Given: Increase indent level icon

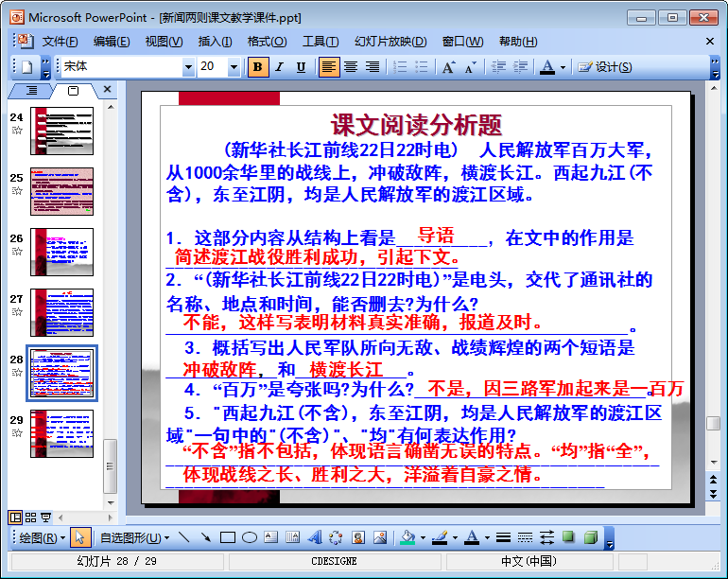Looking at the screenshot, I should click(x=520, y=67).
